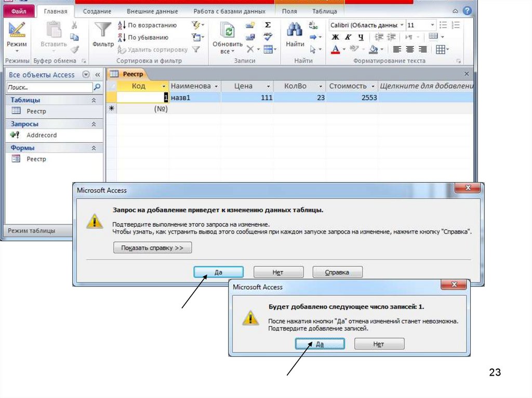Image resolution: width=532 pixels, height=398 pixels.
Task: Open the Access help question mark
Action: [x=468, y=11]
